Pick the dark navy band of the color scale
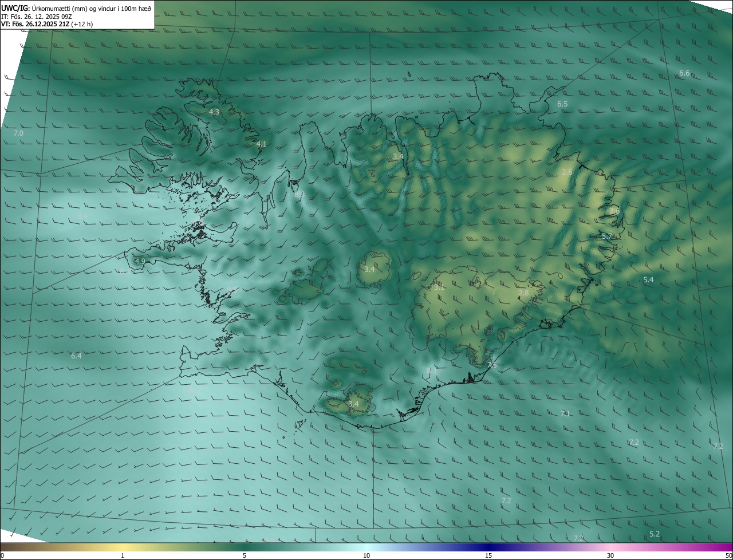The height and width of the screenshot is (560, 733). point(488,547)
